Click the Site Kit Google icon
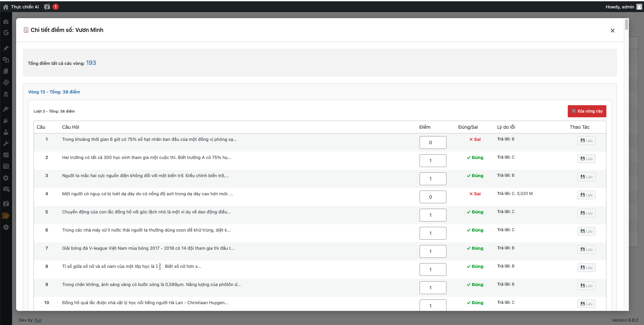The height and width of the screenshot is (325, 644). click(x=6, y=33)
